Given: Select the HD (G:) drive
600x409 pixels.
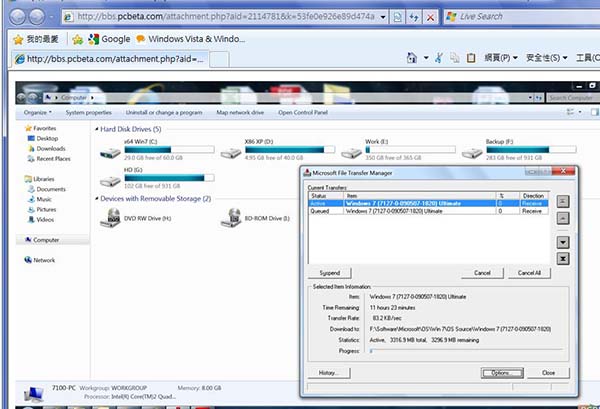Looking at the screenshot, I should [x=157, y=178].
